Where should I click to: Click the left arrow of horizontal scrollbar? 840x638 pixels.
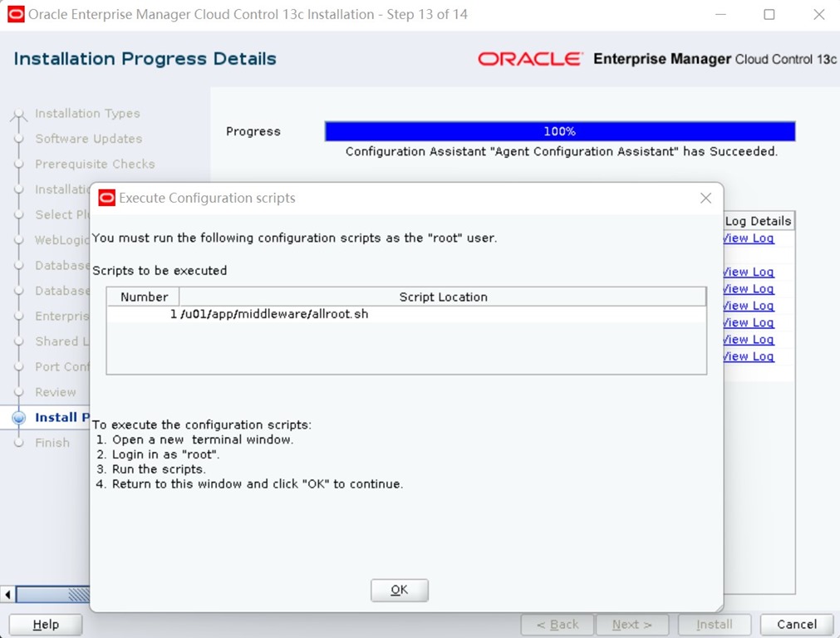tap(7, 594)
